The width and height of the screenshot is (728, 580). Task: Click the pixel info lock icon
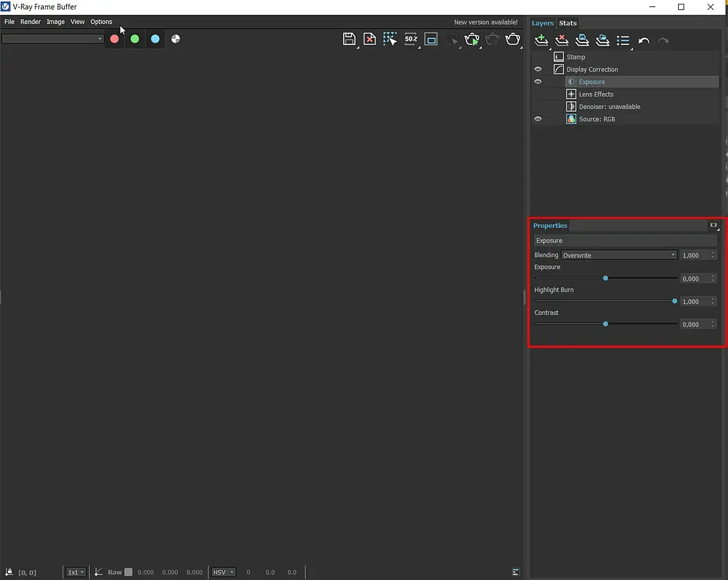coord(9,571)
